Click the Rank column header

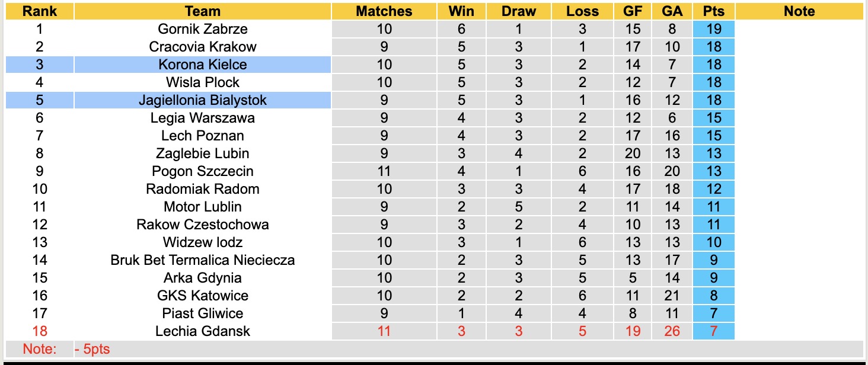click(x=40, y=11)
